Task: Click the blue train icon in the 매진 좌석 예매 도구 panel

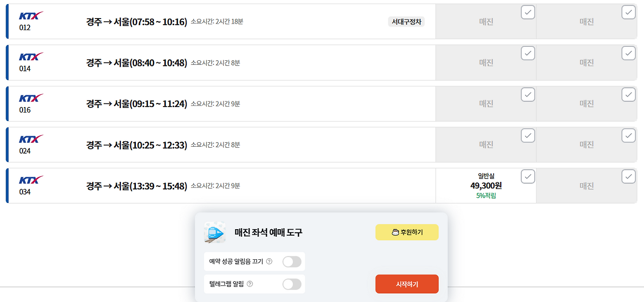Action: tap(215, 232)
